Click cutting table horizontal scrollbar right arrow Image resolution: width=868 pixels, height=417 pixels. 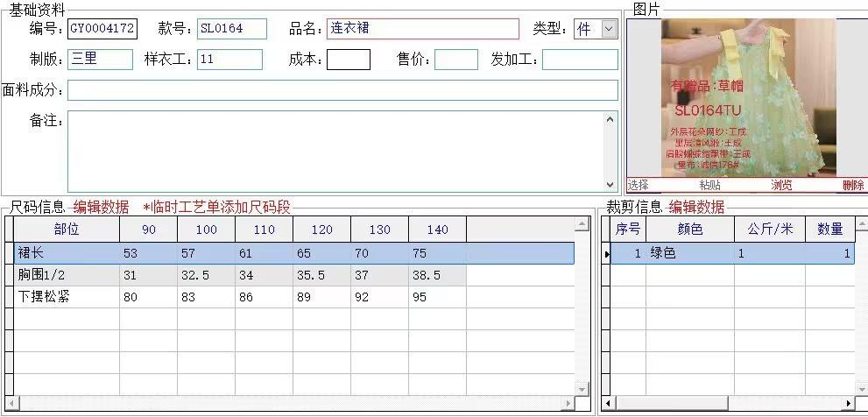click(849, 403)
